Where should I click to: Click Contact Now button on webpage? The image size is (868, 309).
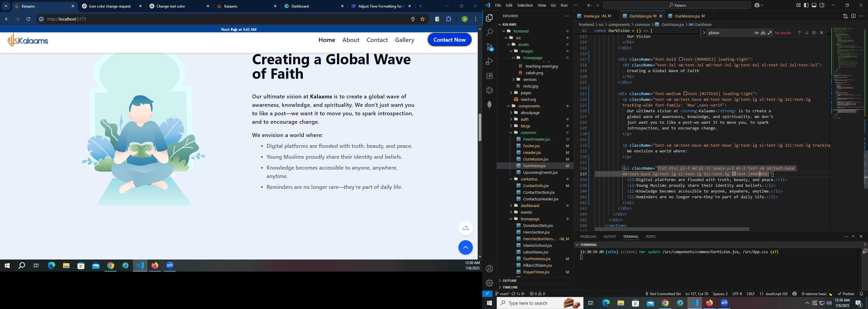449,40
